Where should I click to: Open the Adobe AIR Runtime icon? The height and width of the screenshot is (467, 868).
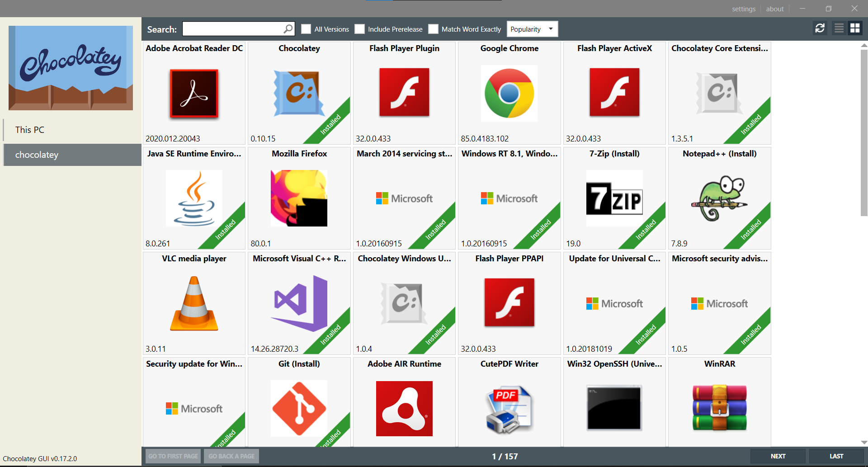click(404, 408)
